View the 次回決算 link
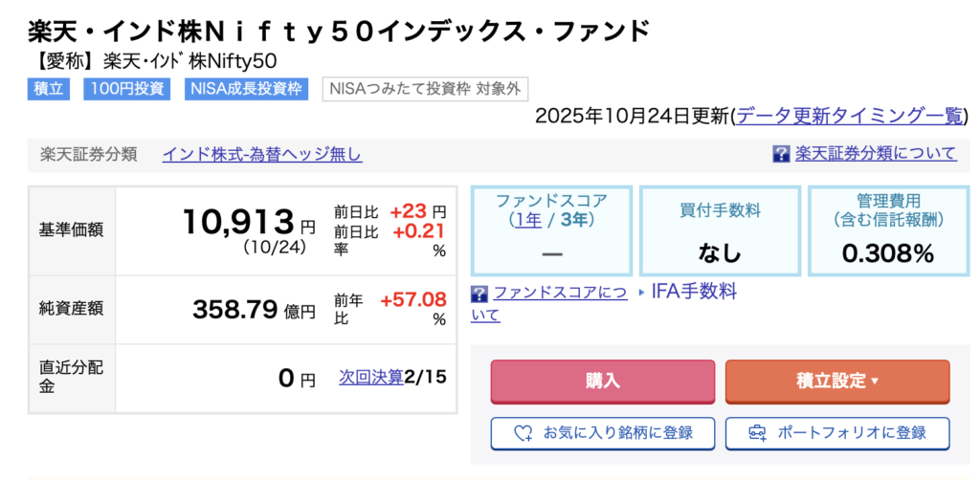The image size is (980, 480). [371, 377]
